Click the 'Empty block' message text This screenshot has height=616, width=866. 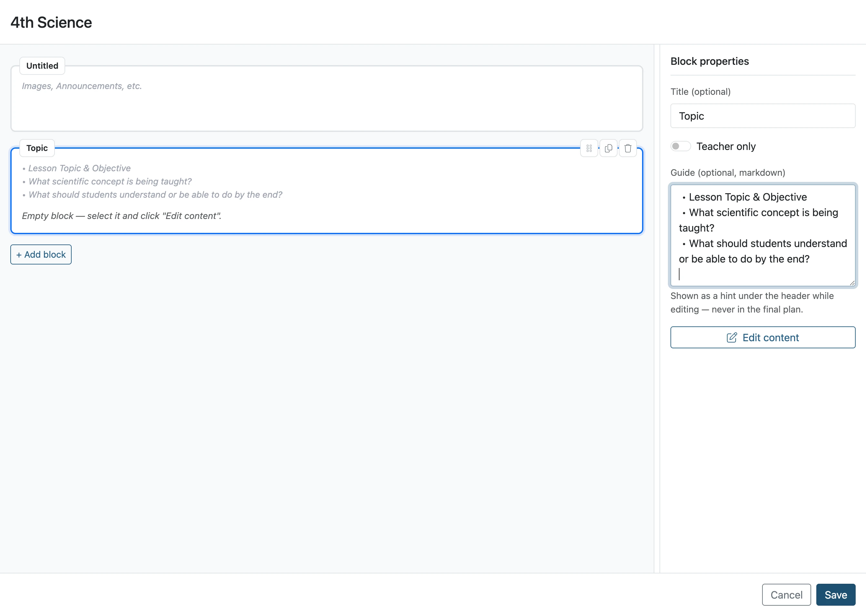tap(121, 216)
